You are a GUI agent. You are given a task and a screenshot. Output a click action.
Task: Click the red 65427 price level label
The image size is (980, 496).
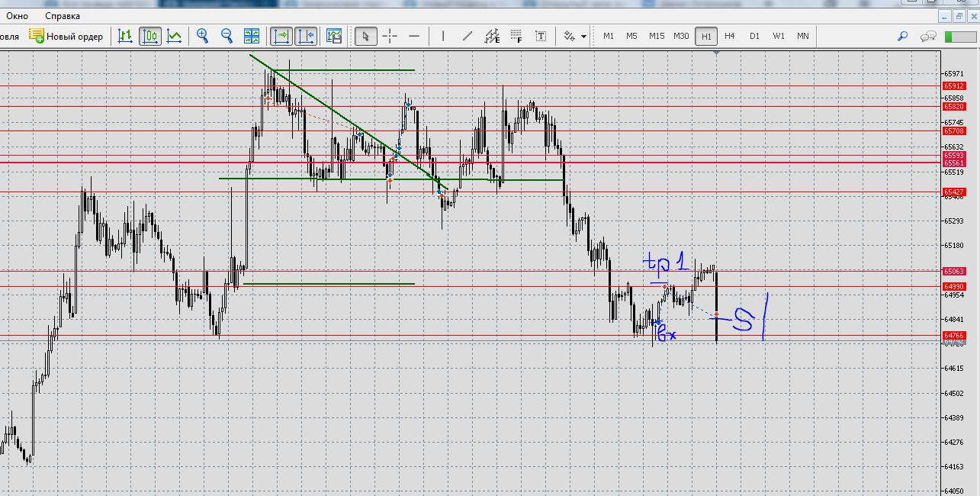tap(955, 192)
